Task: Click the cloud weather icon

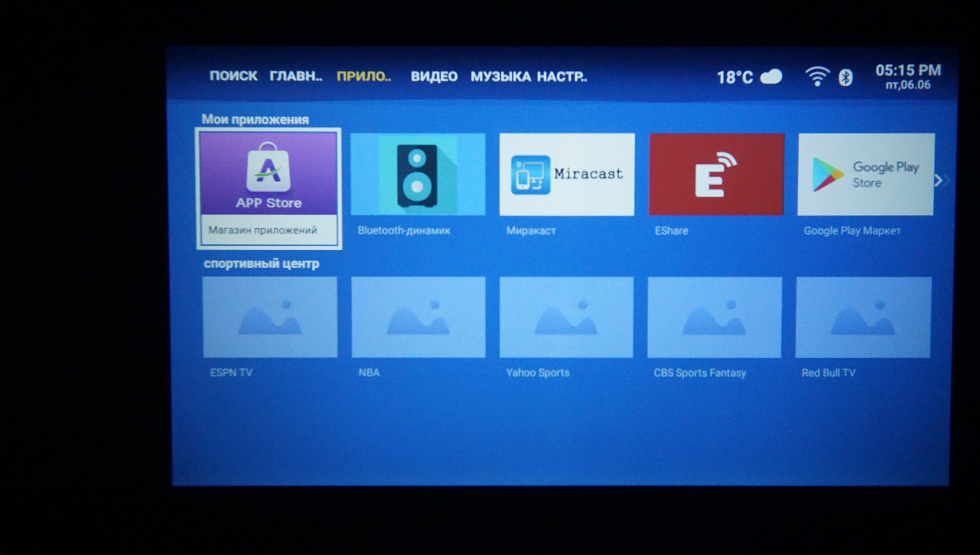Action: tap(771, 77)
